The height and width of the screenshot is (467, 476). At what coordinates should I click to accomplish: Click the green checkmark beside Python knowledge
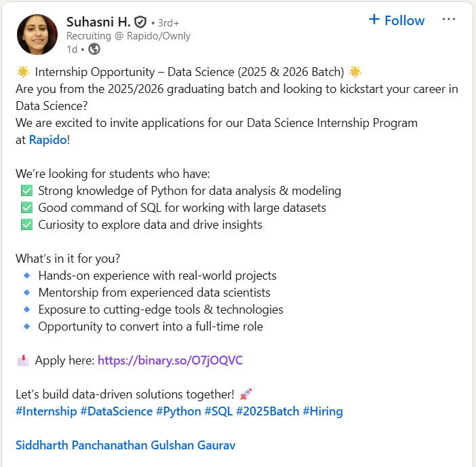click(27, 191)
